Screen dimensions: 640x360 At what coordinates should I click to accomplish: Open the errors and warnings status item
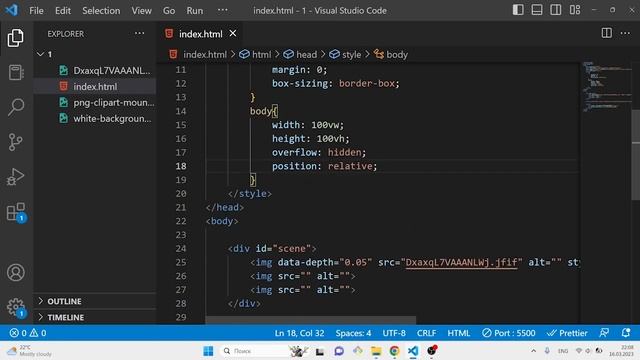pos(28,333)
